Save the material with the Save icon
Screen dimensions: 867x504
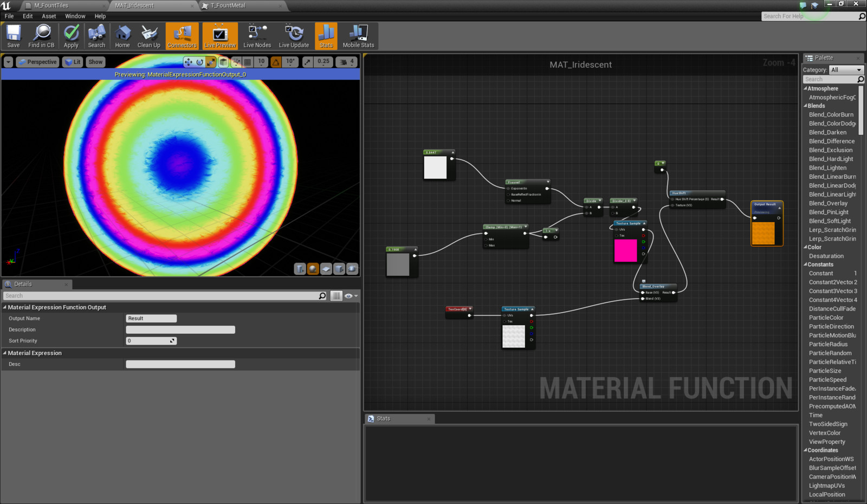pyautogui.click(x=14, y=36)
